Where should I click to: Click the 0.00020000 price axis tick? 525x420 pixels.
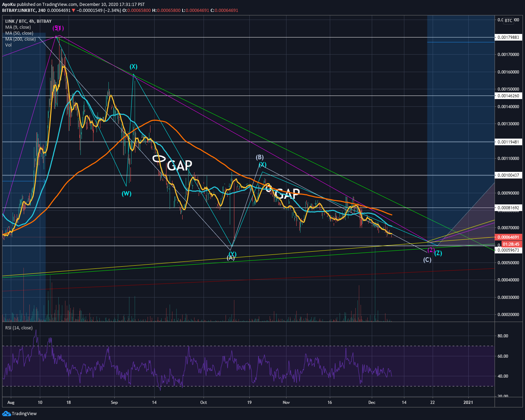click(508, 315)
